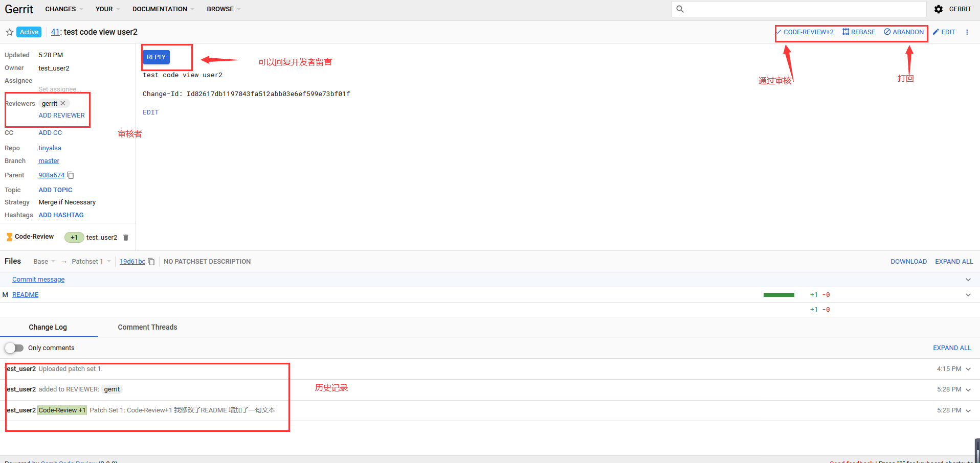Copy the patchset commit 19d61bc hash
The width and height of the screenshot is (980, 463).
(x=151, y=262)
